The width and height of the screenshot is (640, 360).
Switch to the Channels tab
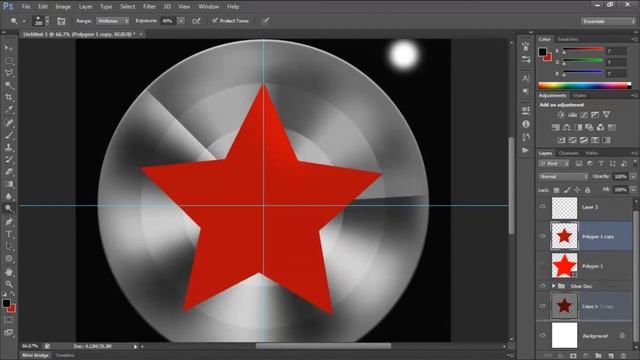tap(569, 153)
